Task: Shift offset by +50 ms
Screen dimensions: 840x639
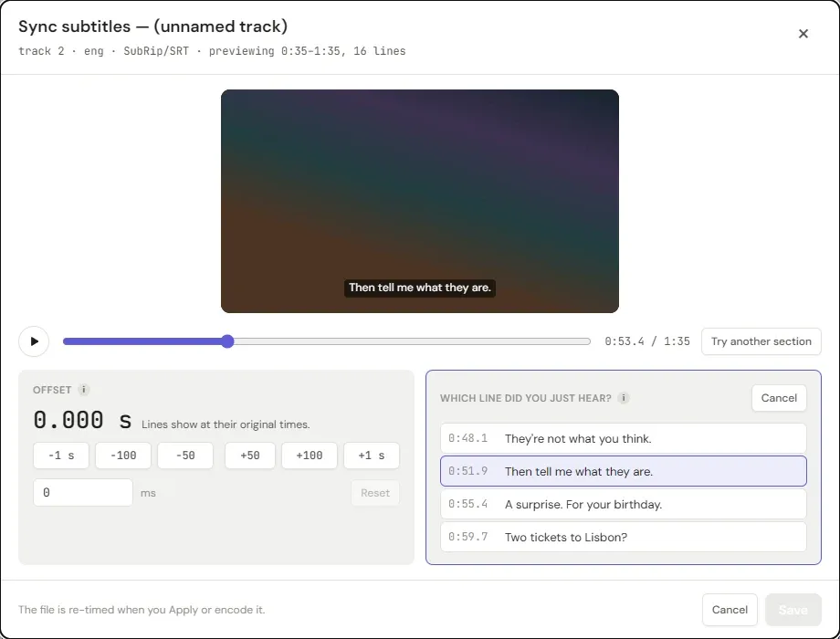Action: pyautogui.click(x=250, y=456)
